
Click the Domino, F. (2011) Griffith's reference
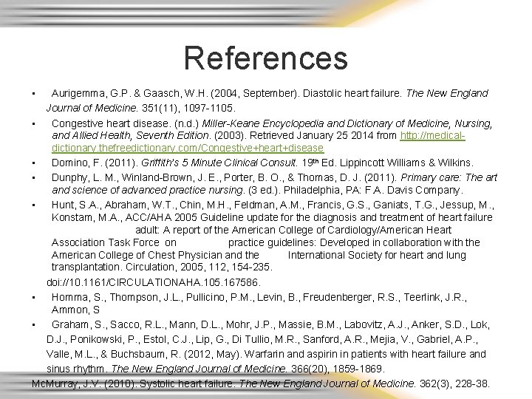(x=262, y=163)
